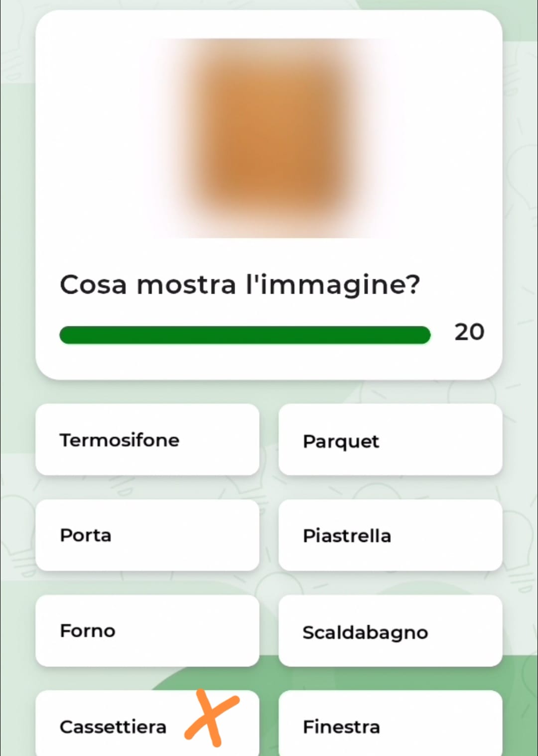The image size is (538, 756).
Task: Choose the wood flooring answer option
Action: [x=390, y=440]
